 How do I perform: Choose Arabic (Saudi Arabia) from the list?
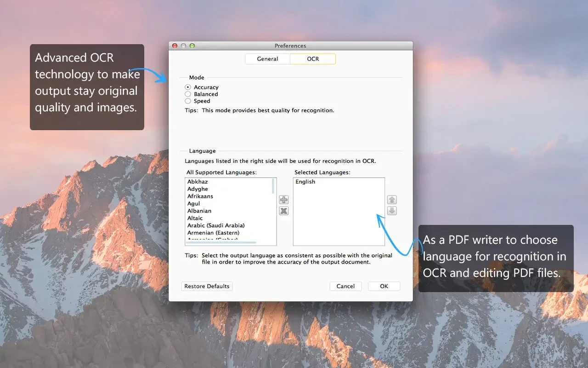216,225
